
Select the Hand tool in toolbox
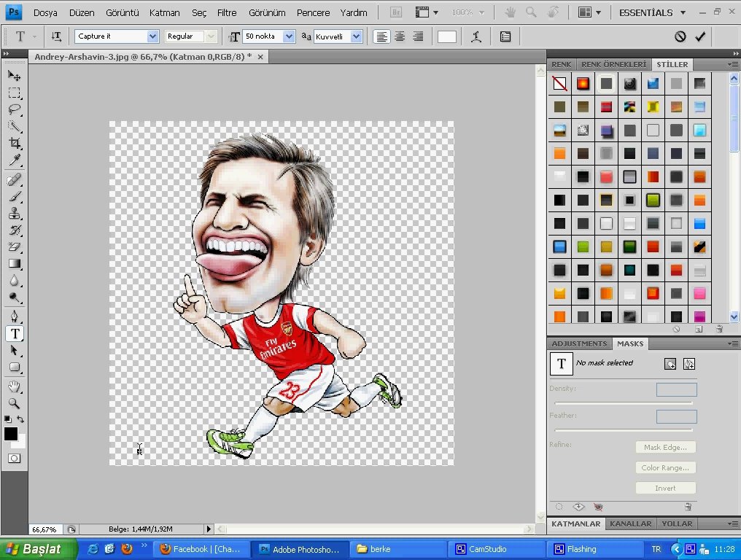coord(14,387)
